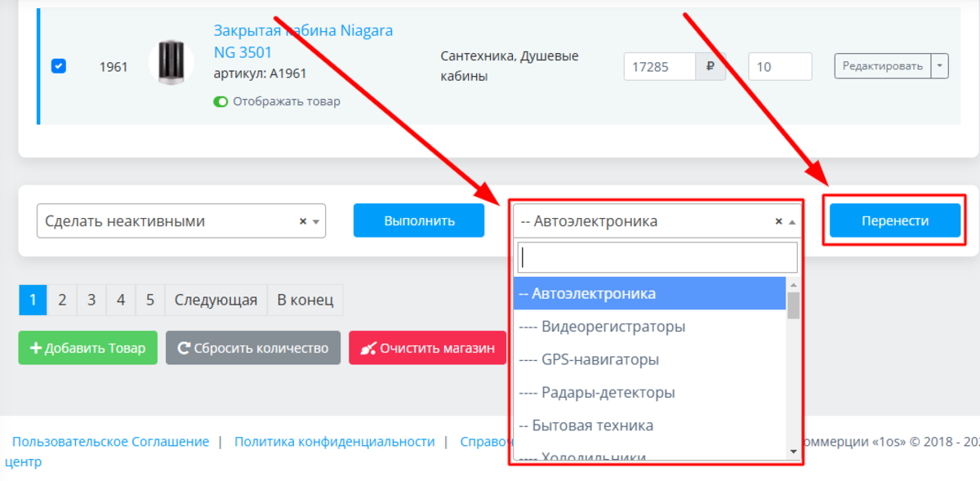
Task: Click the quantity field showing 10
Action: pyautogui.click(x=779, y=67)
